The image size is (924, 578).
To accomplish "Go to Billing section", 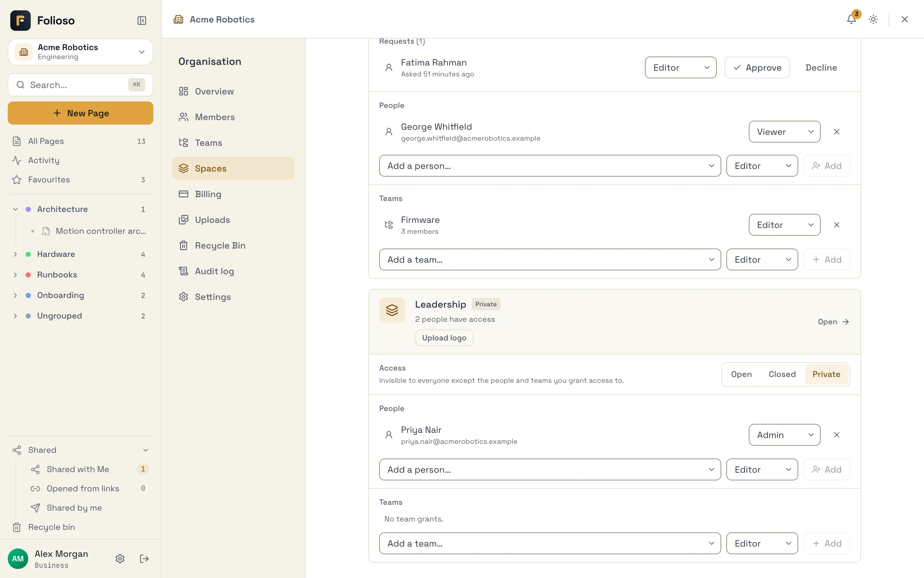I will pos(233,194).
